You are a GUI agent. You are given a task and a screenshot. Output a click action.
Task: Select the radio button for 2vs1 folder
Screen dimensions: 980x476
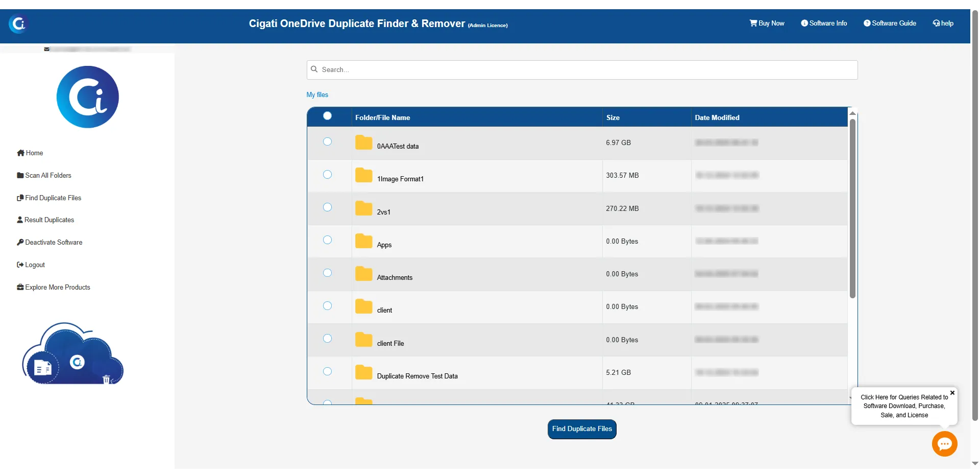click(x=328, y=207)
